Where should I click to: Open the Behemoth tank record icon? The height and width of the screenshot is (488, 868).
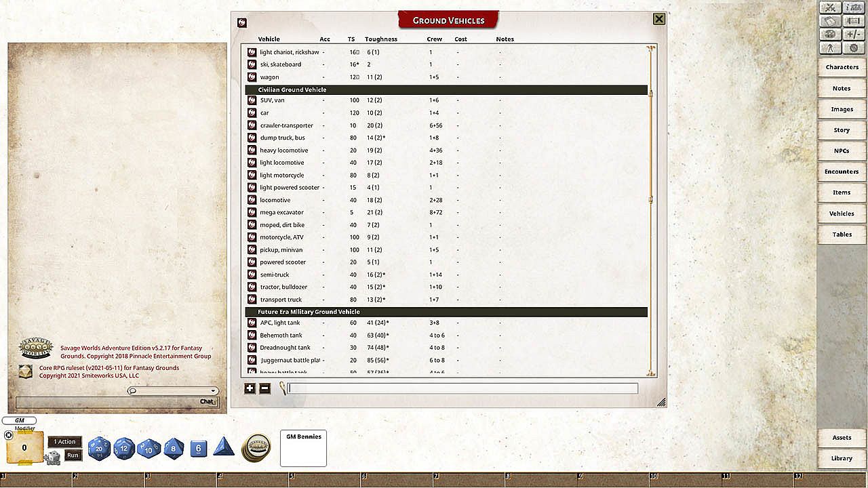252,335
